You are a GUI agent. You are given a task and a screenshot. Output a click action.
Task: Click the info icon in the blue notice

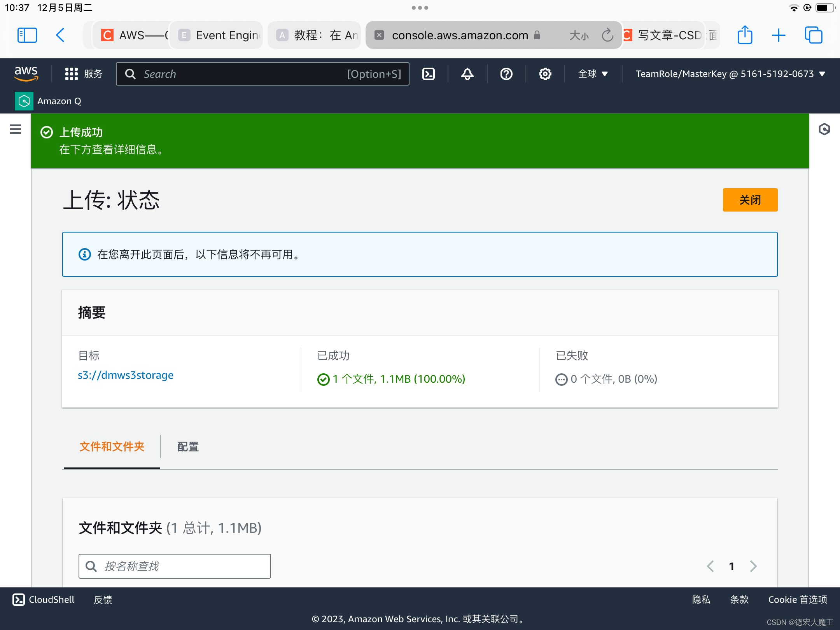click(84, 254)
